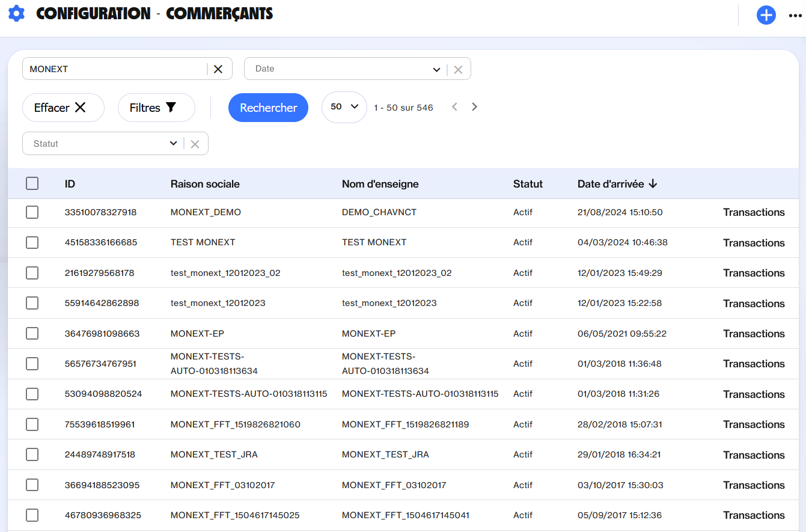Viewport: 806px width, 532px height.
Task: Click the blue plus add merchant icon
Action: tap(766, 15)
